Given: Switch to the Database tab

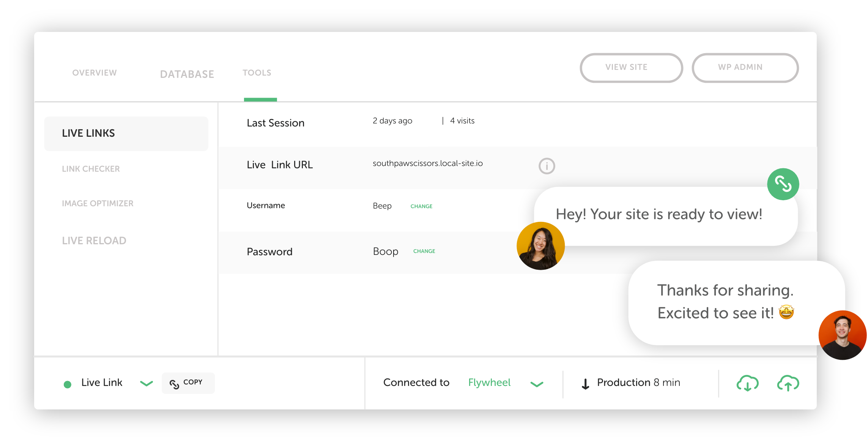Looking at the screenshot, I should (187, 74).
